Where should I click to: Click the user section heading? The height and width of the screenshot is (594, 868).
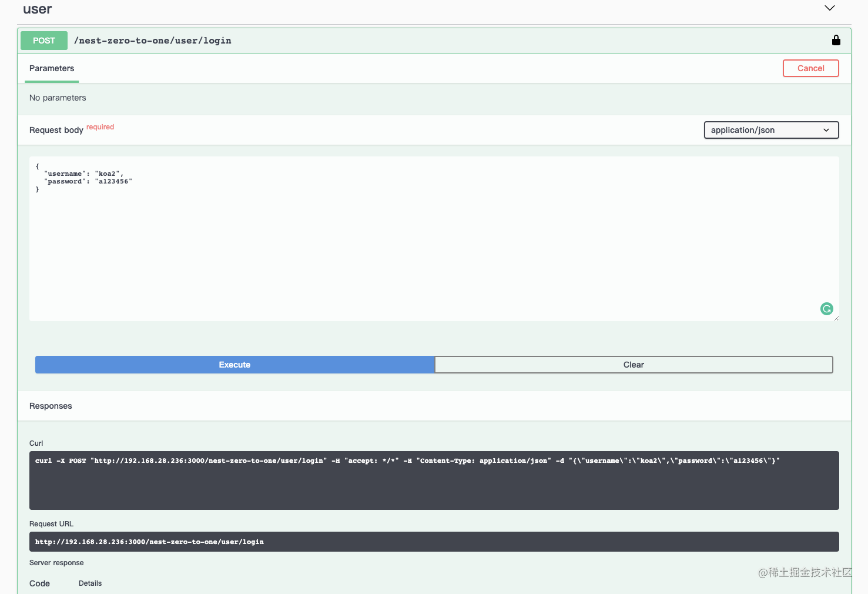coord(38,9)
